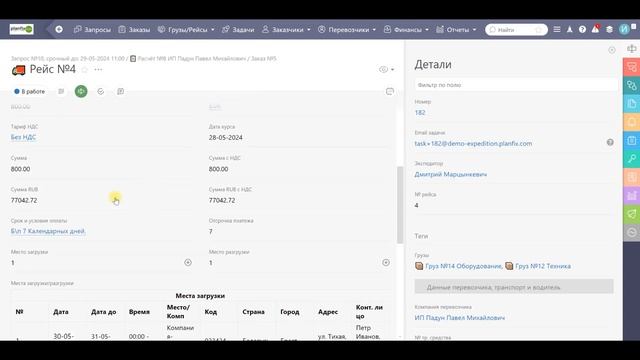Click the blue clipboard icon in the right sidebar
Viewport: 640px width, 360px height.
point(631,141)
